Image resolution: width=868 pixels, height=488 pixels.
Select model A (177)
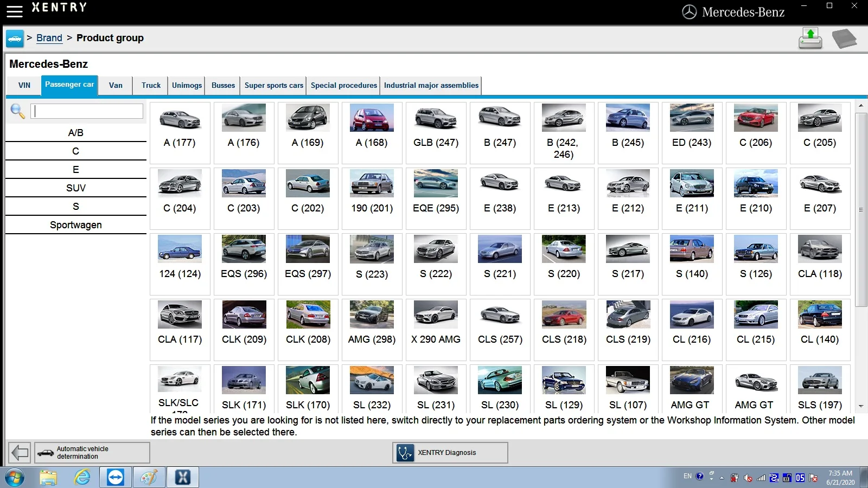180,133
